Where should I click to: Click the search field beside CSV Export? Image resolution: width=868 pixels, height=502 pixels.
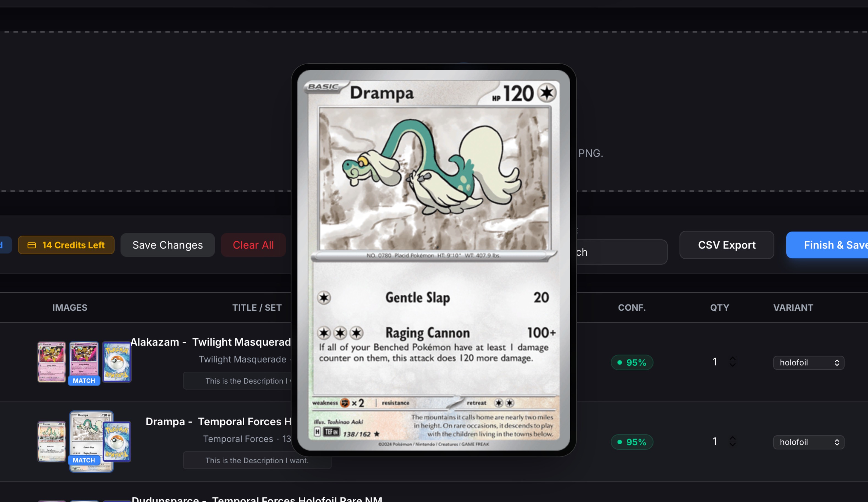coord(622,252)
